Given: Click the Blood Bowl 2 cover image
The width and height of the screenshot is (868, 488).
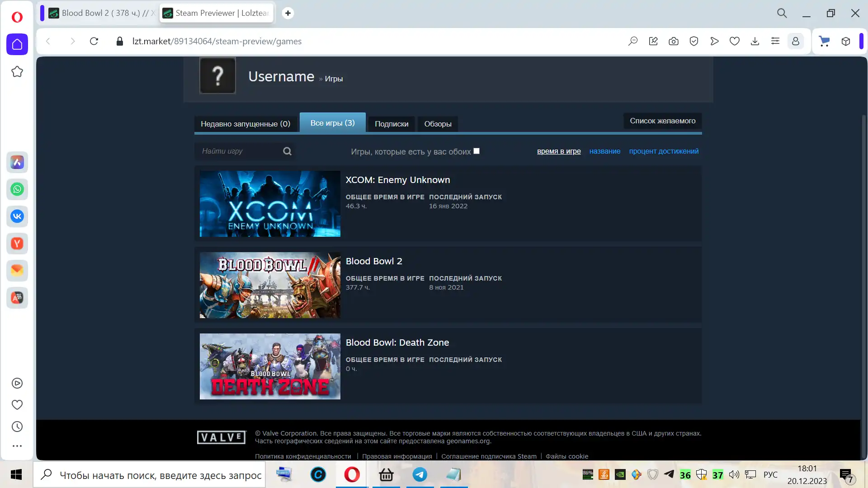Looking at the screenshot, I should pos(270,285).
